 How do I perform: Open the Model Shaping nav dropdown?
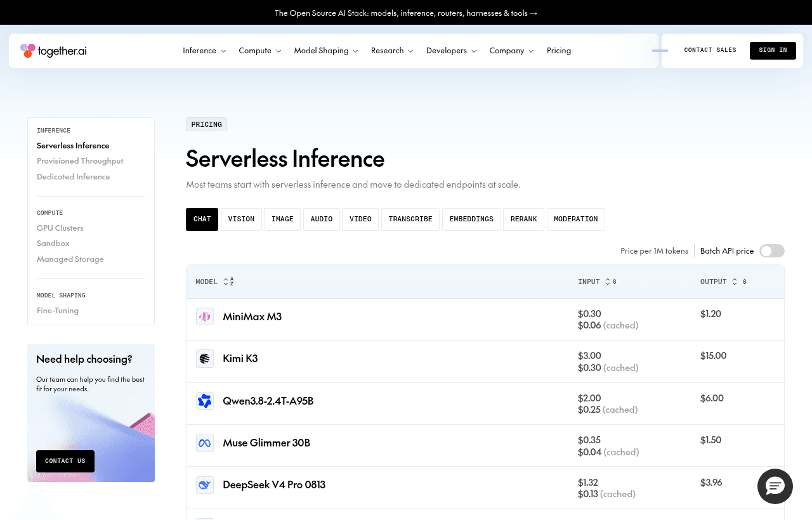pos(326,51)
